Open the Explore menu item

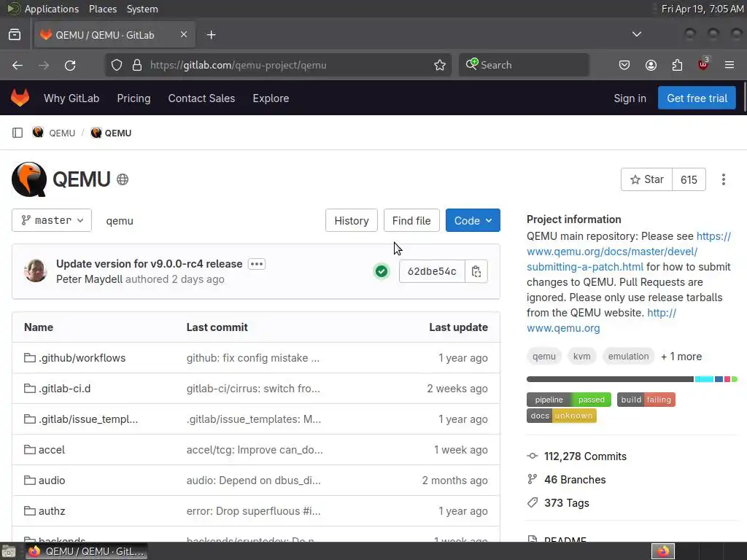click(271, 98)
